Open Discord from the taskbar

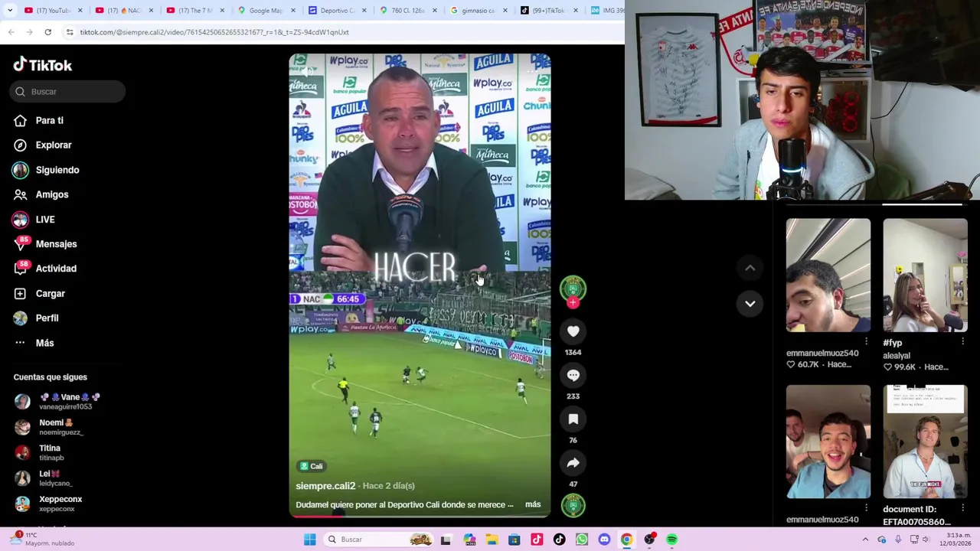point(604,540)
